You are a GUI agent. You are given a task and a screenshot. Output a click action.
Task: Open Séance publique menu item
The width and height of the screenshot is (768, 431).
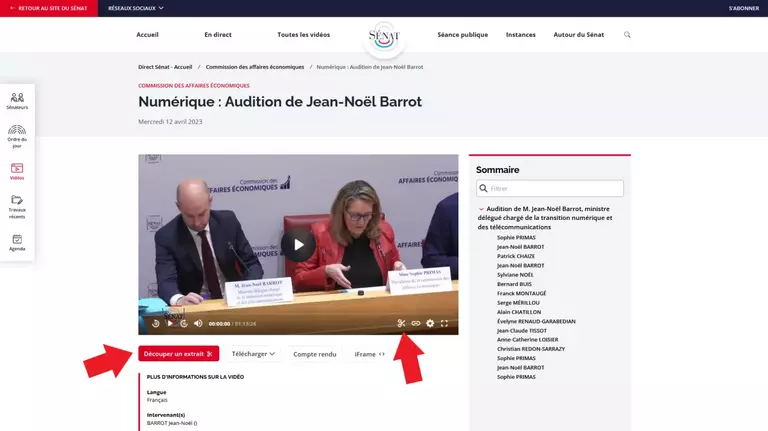(x=462, y=34)
